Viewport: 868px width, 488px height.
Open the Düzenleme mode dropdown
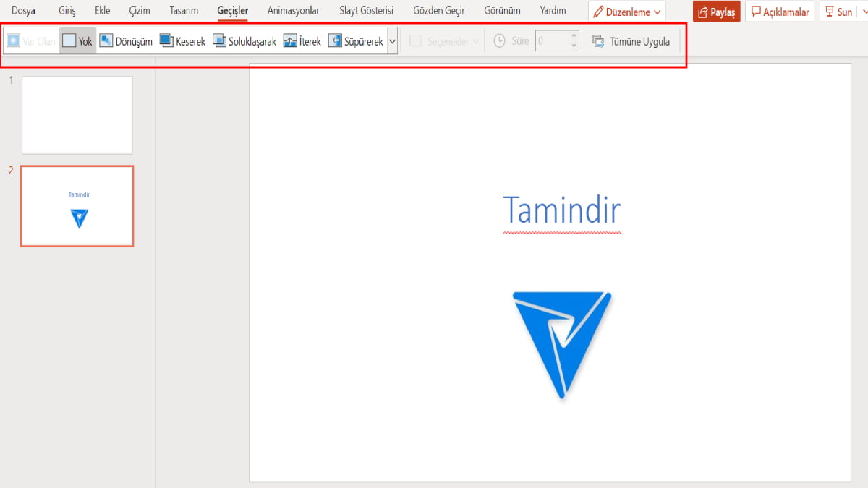pos(626,12)
